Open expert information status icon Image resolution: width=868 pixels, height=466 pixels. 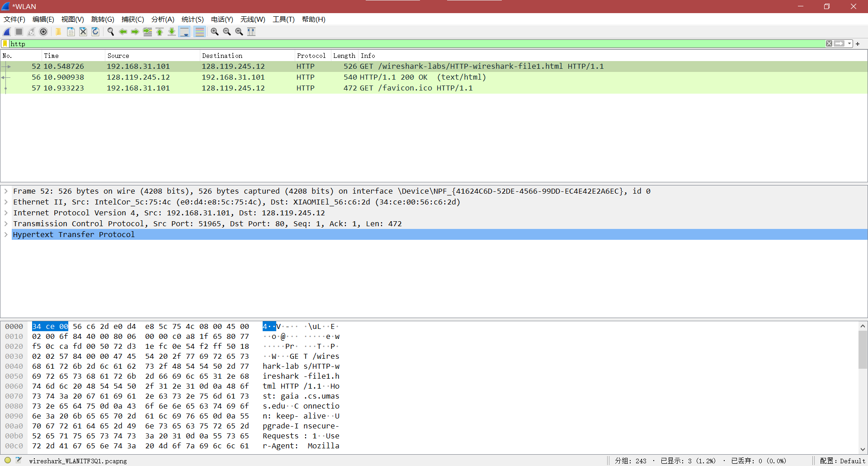[x=8, y=460]
